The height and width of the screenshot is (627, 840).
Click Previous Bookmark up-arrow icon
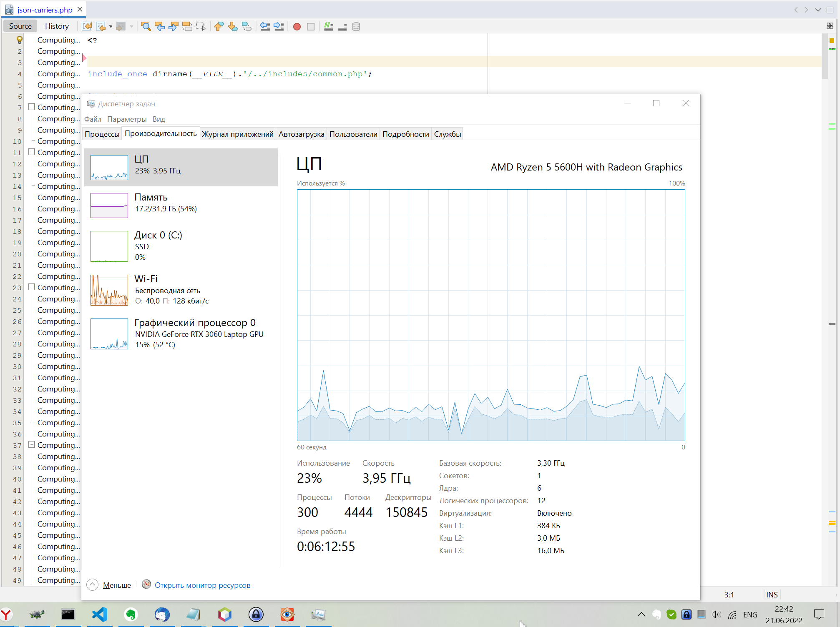(219, 26)
